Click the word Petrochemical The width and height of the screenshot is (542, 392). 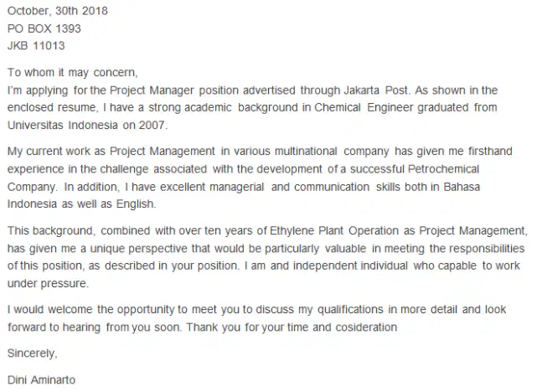(443, 169)
